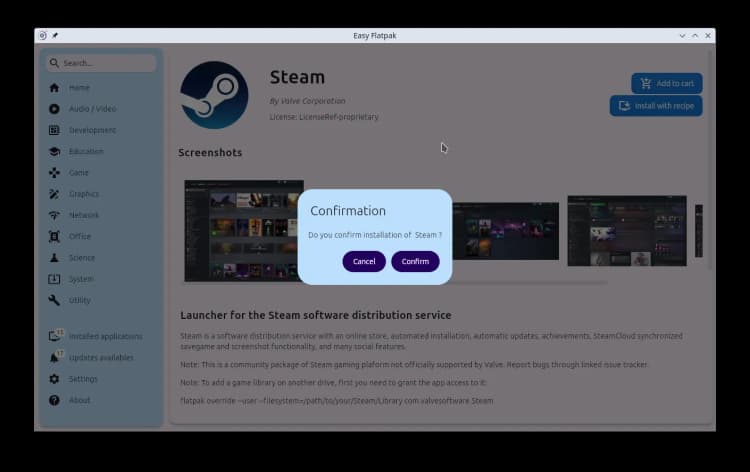Click the Updates available bell icon
The width and height of the screenshot is (750, 472).
[x=54, y=358]
